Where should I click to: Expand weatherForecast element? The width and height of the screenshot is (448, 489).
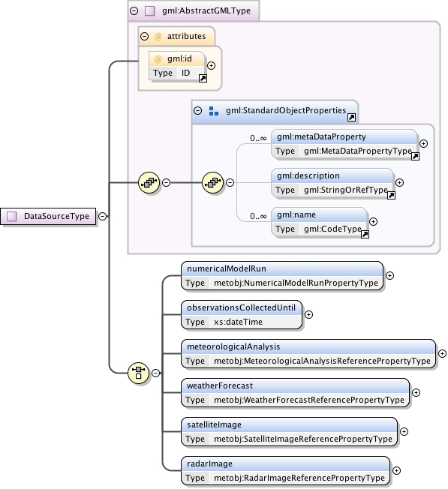point(416,392)
